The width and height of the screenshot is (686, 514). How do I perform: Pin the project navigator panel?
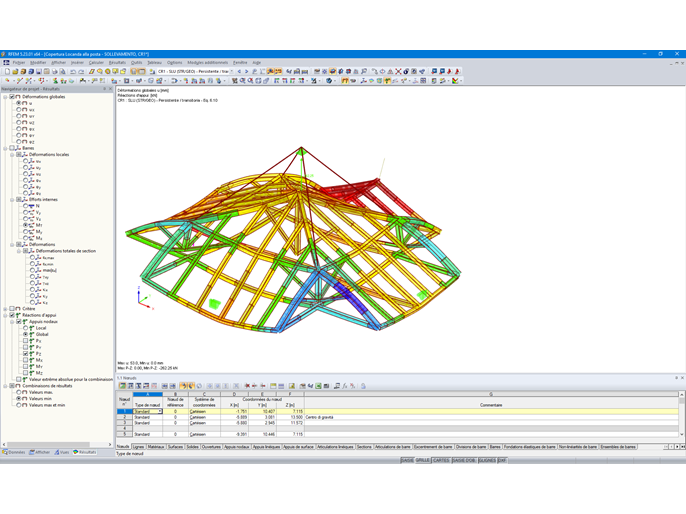coord(104,89)
